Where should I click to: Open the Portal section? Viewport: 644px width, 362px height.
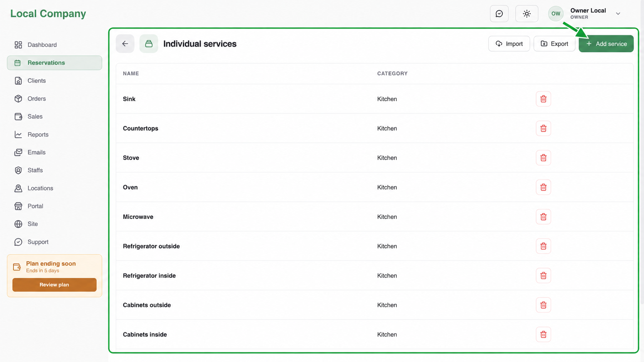[54, 206]
